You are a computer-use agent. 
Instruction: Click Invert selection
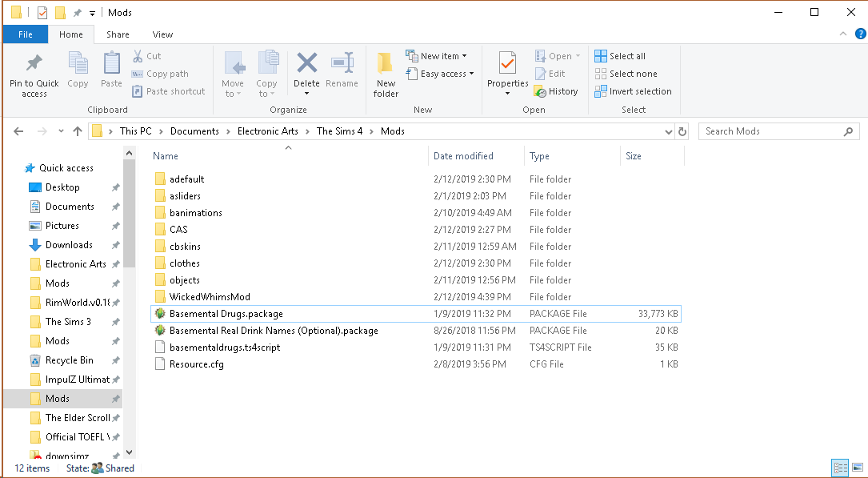click(634, 91)
